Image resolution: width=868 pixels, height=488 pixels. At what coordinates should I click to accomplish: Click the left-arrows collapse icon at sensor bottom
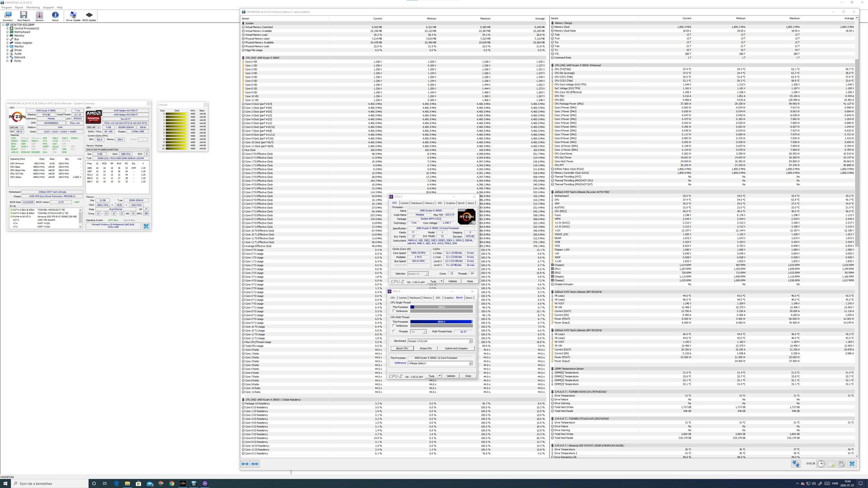coord(245,464)
